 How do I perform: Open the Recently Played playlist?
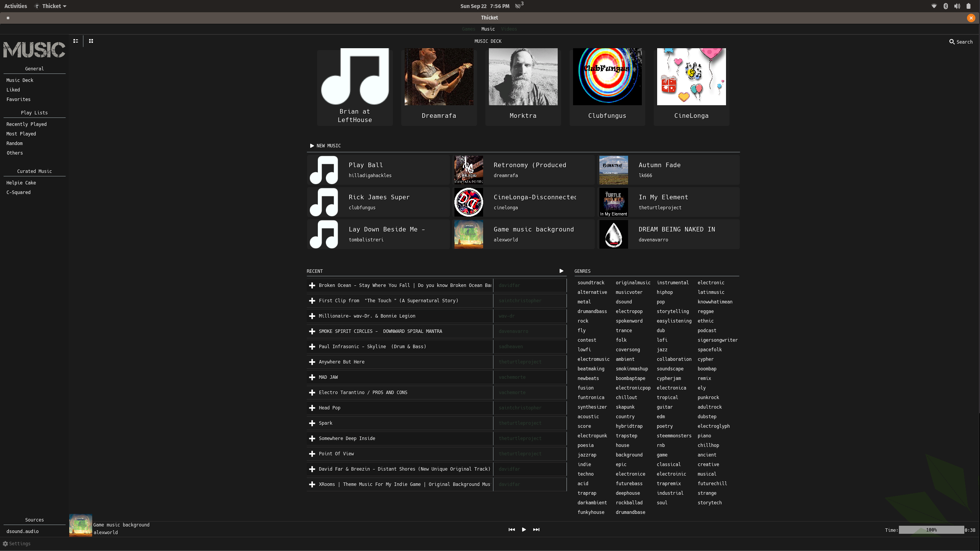pyautogui.click(x=26, y=124)
